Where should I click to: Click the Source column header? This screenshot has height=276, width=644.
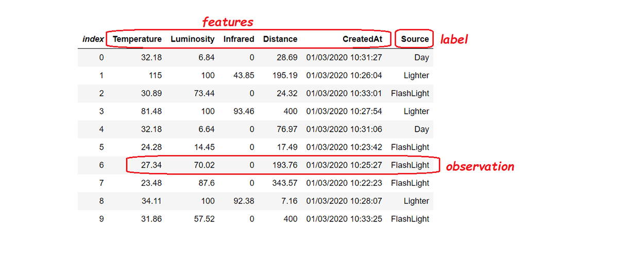click(415, 39)
